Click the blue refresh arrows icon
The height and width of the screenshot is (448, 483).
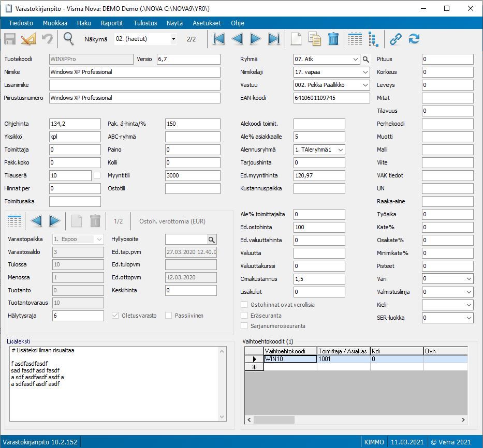[414, 39]
